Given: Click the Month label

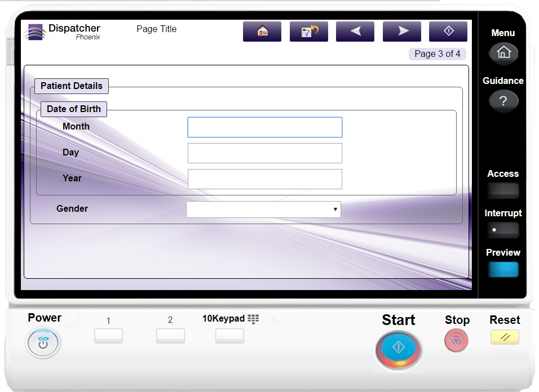Looking at the screenshot, I should point(76,126).
